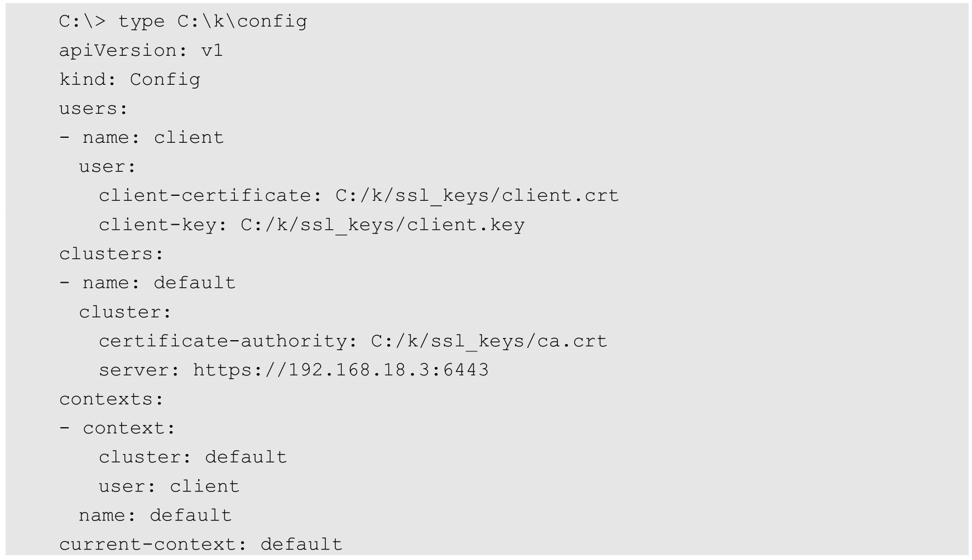The image size is (972, 560).
Task: Click the '- context:' line
Action: pos(117,428)
